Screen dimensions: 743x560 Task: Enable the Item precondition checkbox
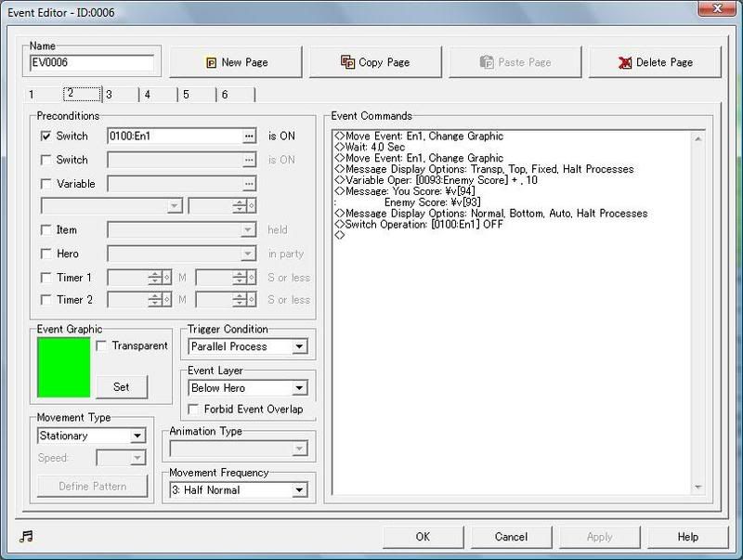(46, 230)
